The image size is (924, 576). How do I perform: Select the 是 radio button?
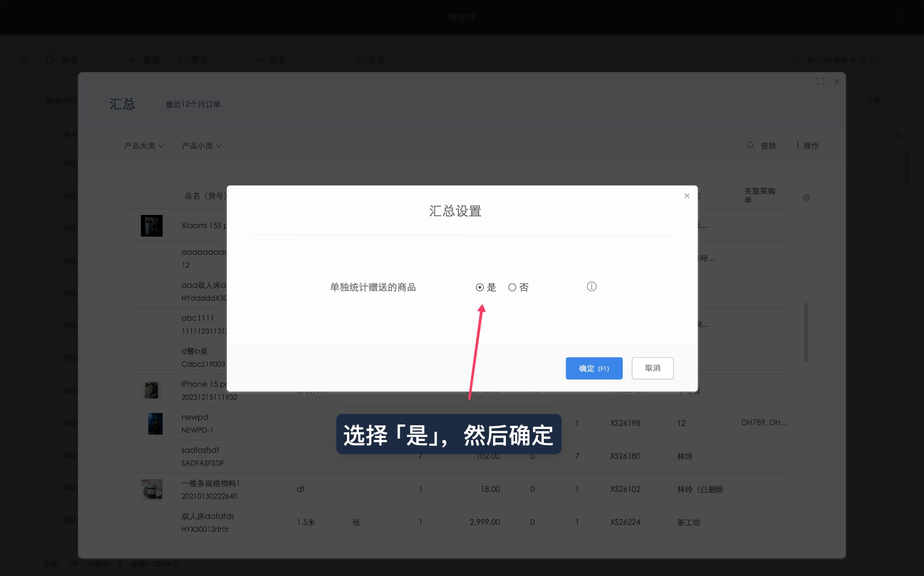(x=480, y=288)
